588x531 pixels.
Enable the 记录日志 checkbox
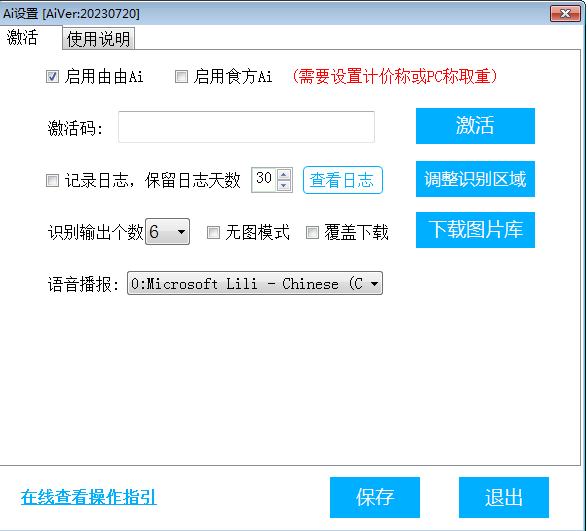click(x=52, y=180)
